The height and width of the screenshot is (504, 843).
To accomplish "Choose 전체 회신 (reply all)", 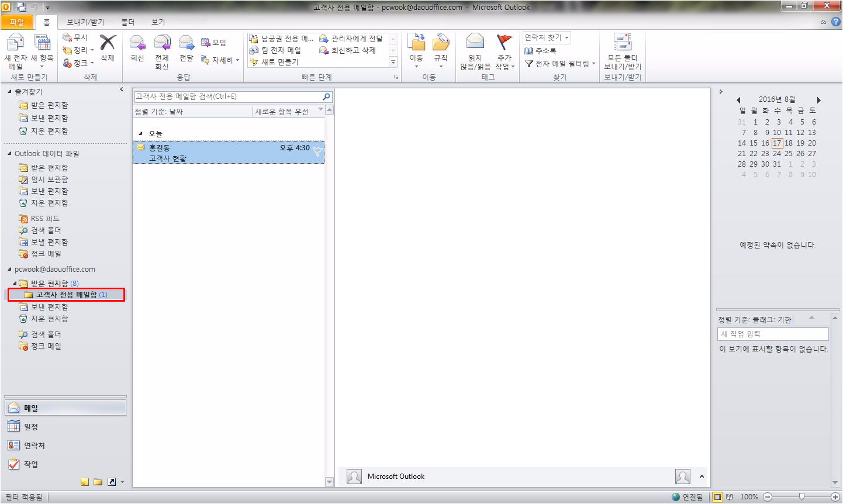I will point(162,52).
